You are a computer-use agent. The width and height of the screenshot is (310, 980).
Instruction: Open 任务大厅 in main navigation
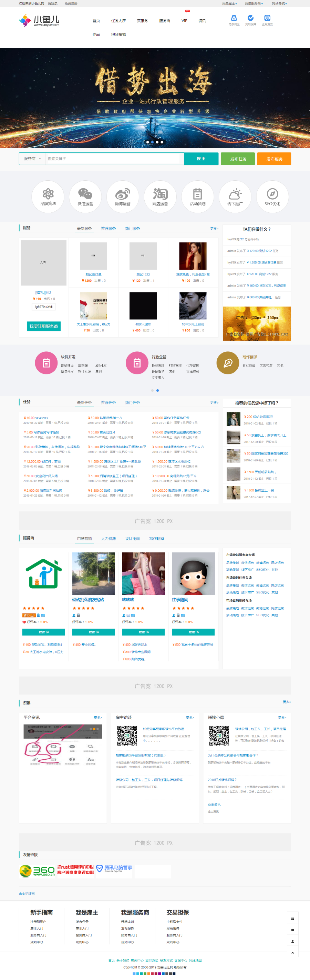118,21
